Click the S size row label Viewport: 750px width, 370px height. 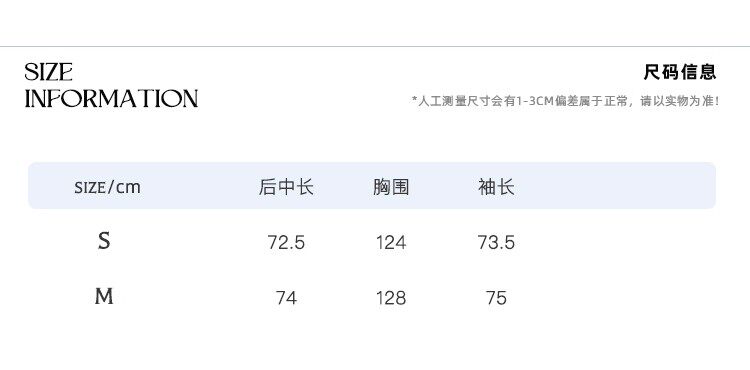click(104, 240)
